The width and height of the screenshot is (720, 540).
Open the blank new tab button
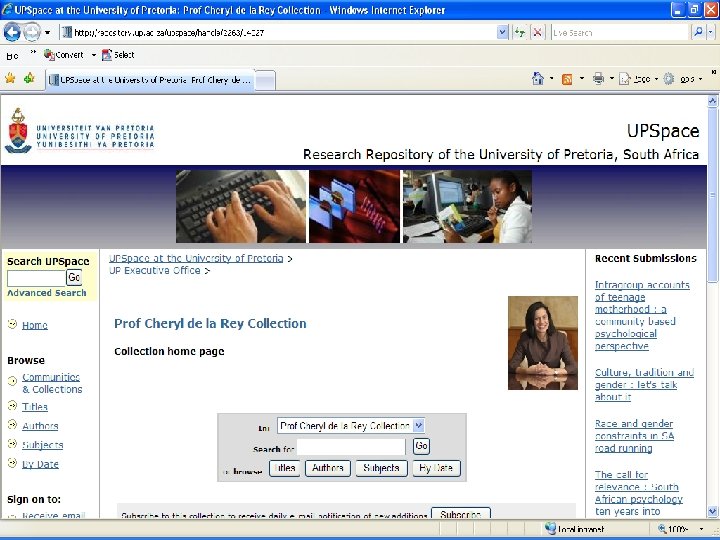point(265,81)
